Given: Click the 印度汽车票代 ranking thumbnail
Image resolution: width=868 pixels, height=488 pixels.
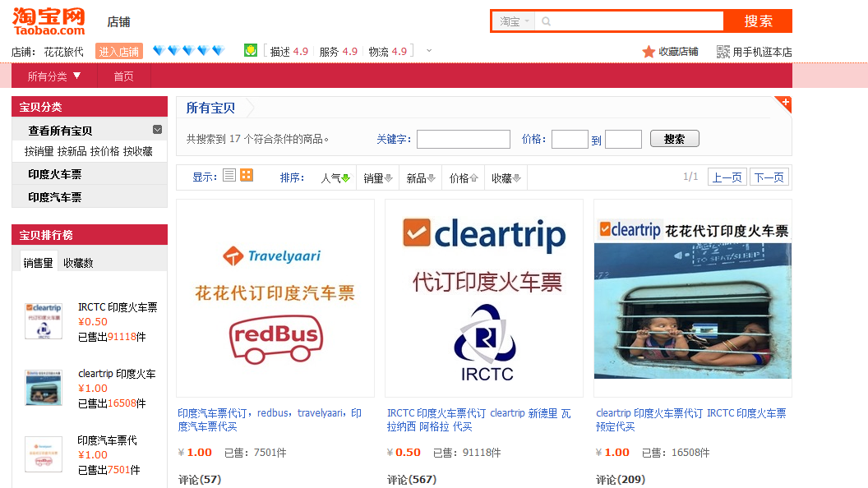Looking at the screenshot, I should pyautogui.click(x=44, y=454).
